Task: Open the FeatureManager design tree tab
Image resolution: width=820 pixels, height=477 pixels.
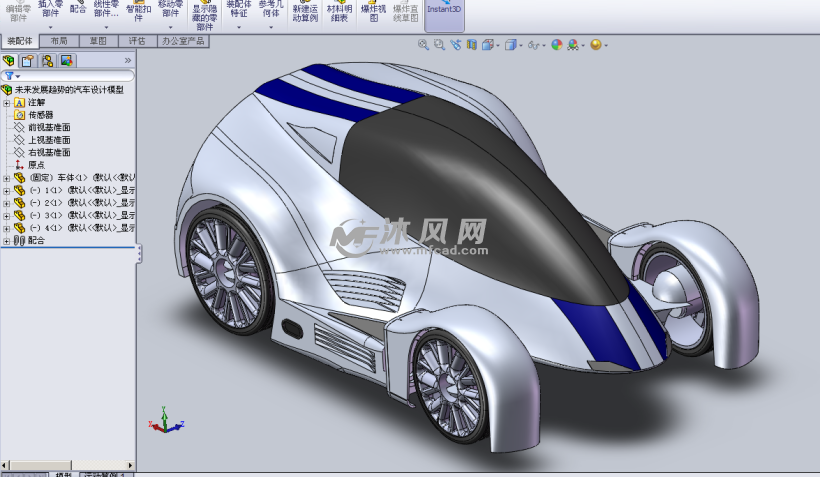Action: pos(10,61)
